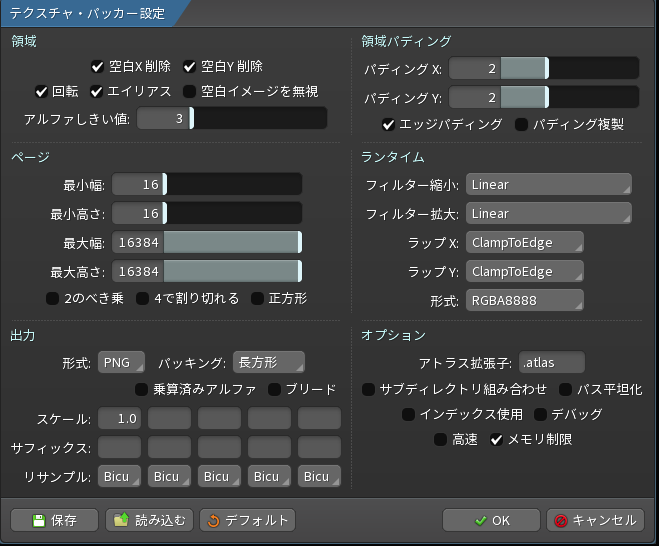The width and height of the screenshot is (659, 546).
Task: Open the fifth リサンプル Bicu dropdown
Action: tap(319, 476)
